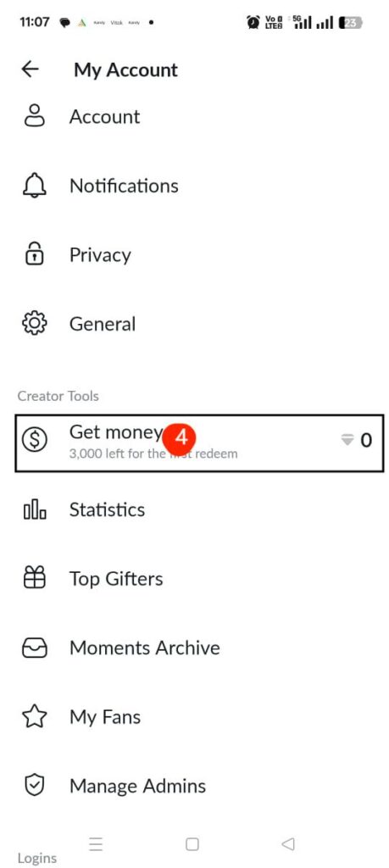Tap the Notifications bell icon
Screen dimensions: 389x868
[x=34, y=186]
